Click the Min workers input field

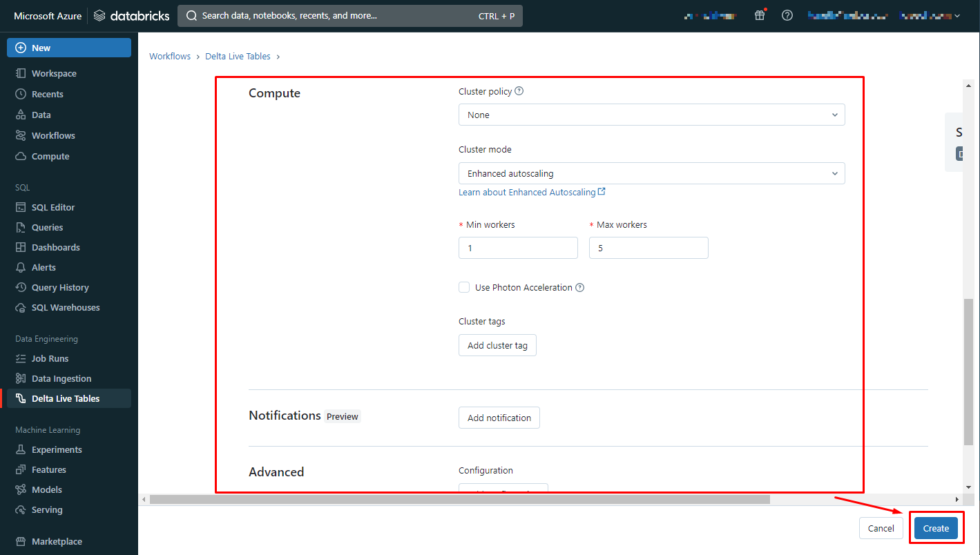pos(518,248)
